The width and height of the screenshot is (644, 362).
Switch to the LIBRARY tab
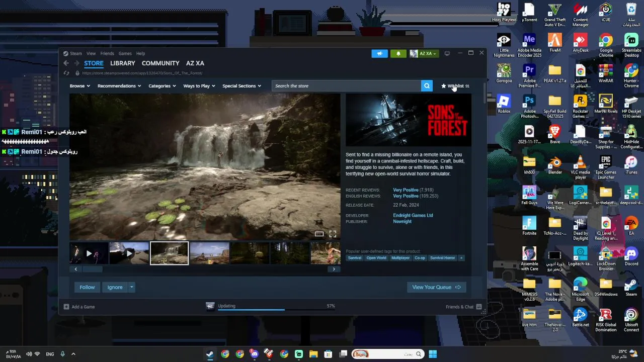(x=123, y=63)
